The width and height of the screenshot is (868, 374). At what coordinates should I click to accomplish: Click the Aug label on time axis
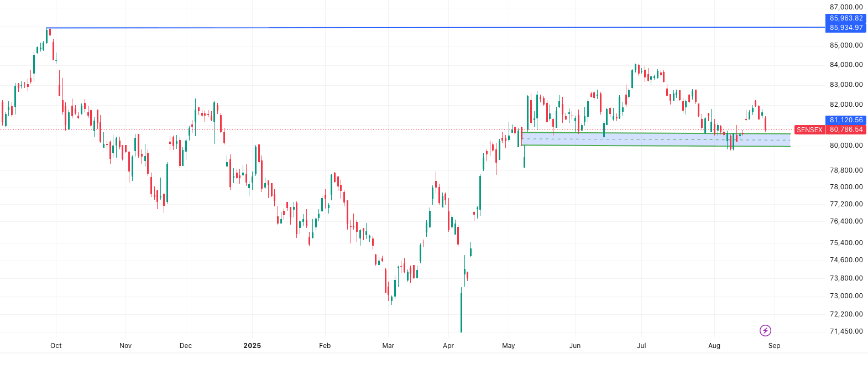click(714, 346)
